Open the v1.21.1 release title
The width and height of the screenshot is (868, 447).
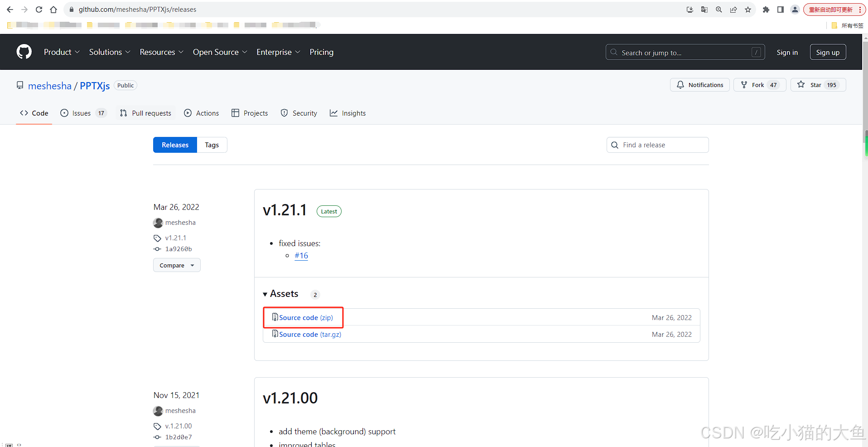pos(285,210)
